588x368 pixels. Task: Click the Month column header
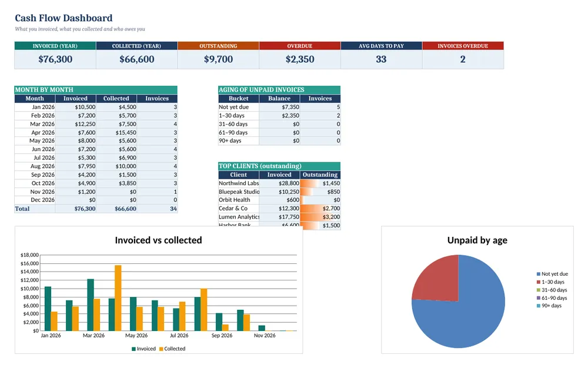click(x=35, y=98)
